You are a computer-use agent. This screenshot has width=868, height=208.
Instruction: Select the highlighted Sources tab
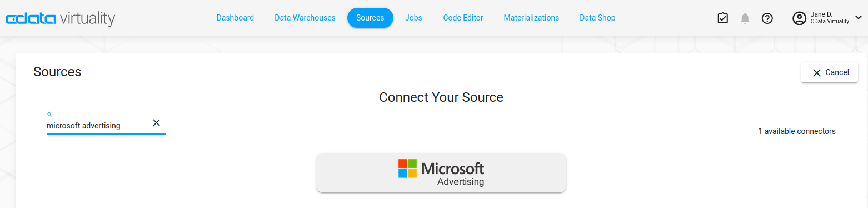tap(370, 18)
